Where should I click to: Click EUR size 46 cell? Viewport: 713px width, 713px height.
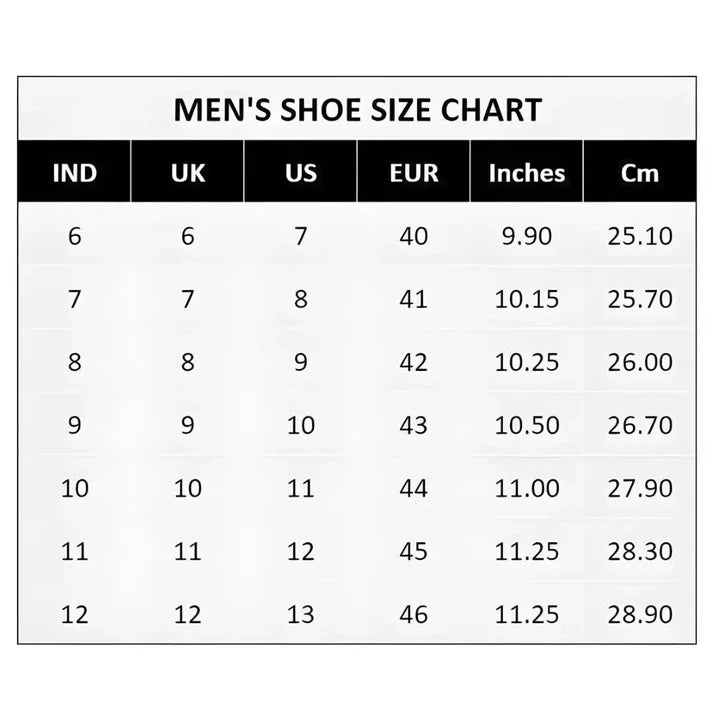[414, 615]
